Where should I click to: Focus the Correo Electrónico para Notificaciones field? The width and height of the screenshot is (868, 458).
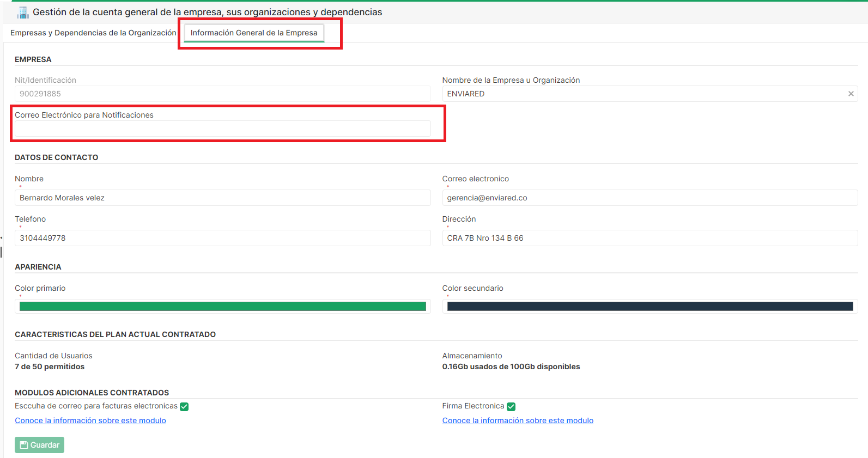[222, 129]
